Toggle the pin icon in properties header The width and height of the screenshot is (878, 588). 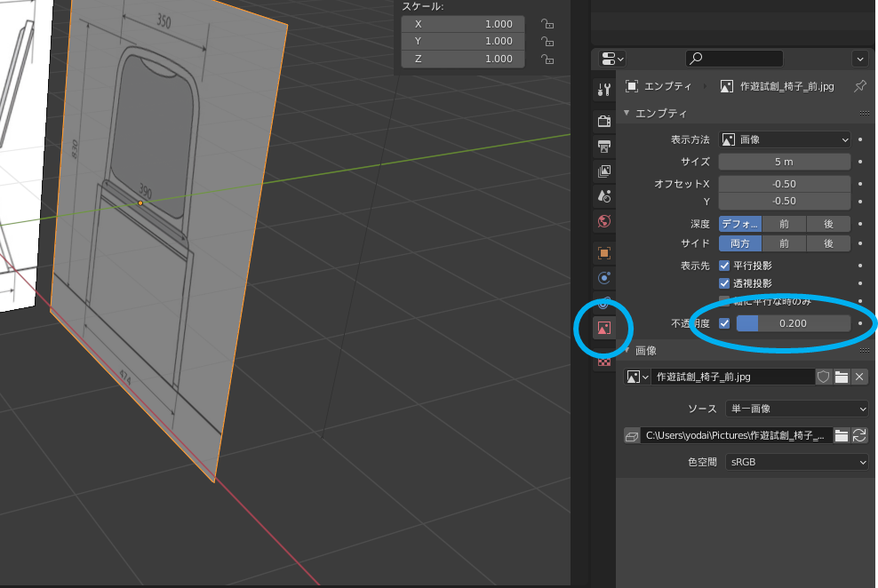point(859,86)
